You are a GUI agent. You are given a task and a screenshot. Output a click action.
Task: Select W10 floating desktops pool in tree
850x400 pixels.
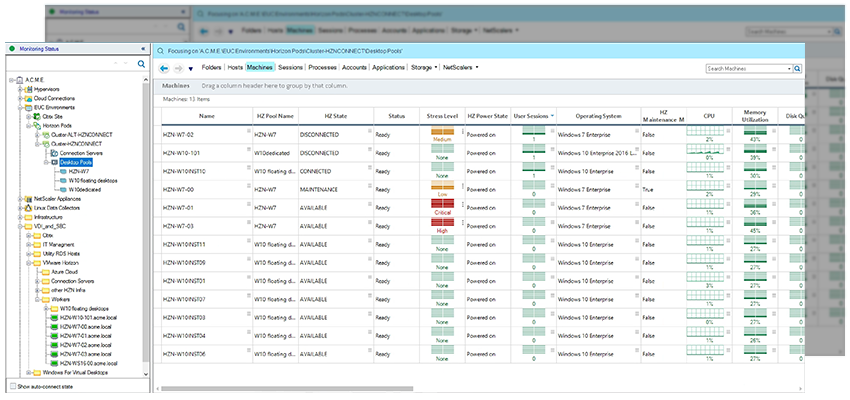tap(93, 180)
